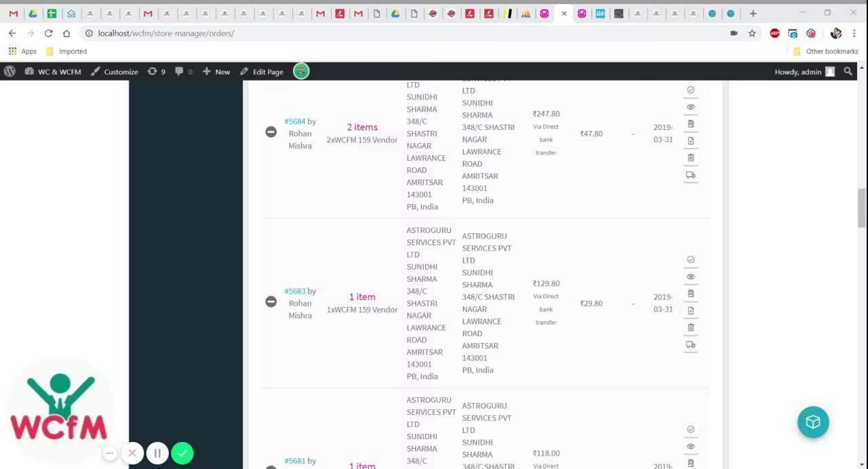Go to the browser home page
Image resolution: width=868 pixels, height=469 pixels.
pyautogui.click(x=66, y=33)
